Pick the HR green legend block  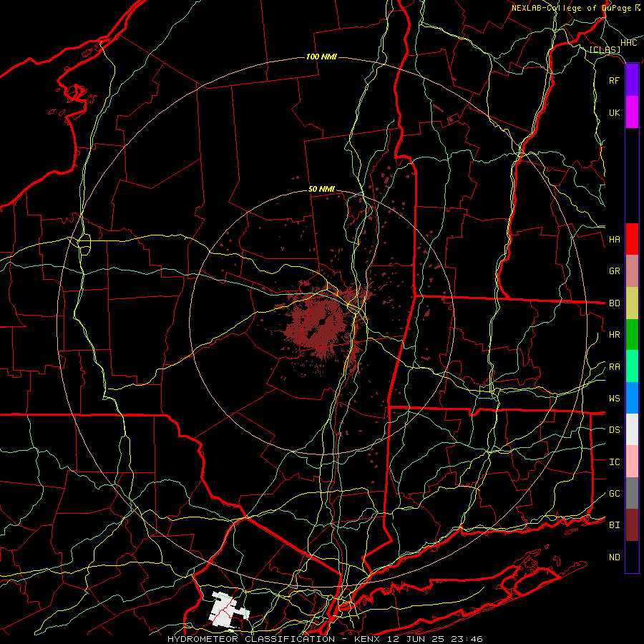point(632,335)
